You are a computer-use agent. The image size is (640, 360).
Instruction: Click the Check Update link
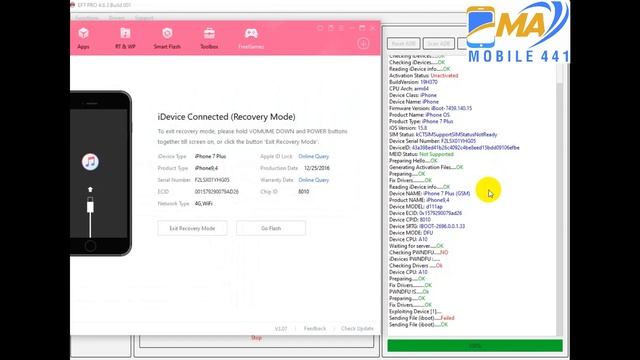pyautogui.click(x=357, y=329)
